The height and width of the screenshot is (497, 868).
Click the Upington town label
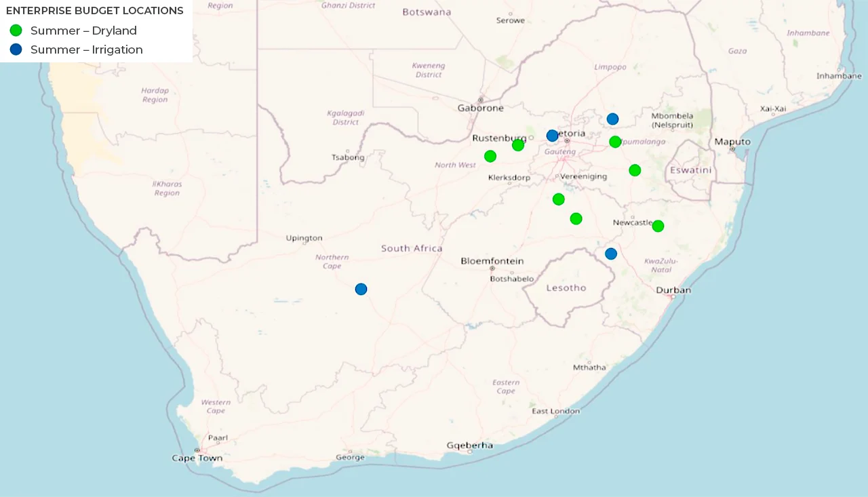(304, 238)
